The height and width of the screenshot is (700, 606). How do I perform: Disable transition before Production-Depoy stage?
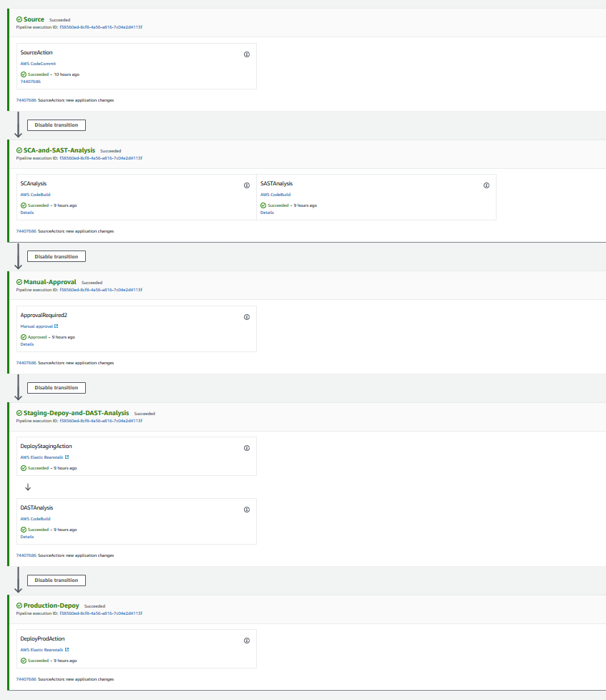pos(56,580)
